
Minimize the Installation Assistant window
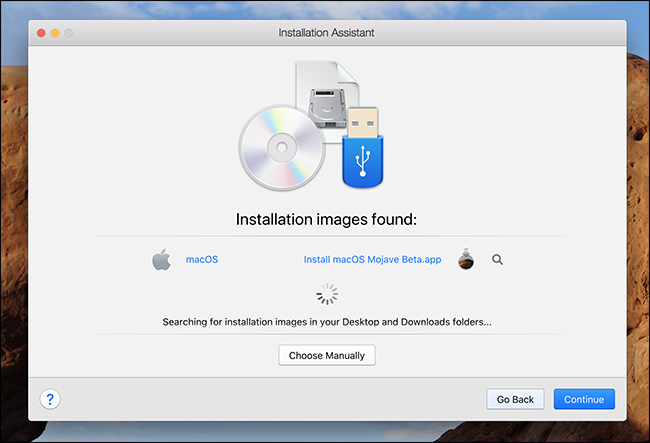click(x=55, y=33)
